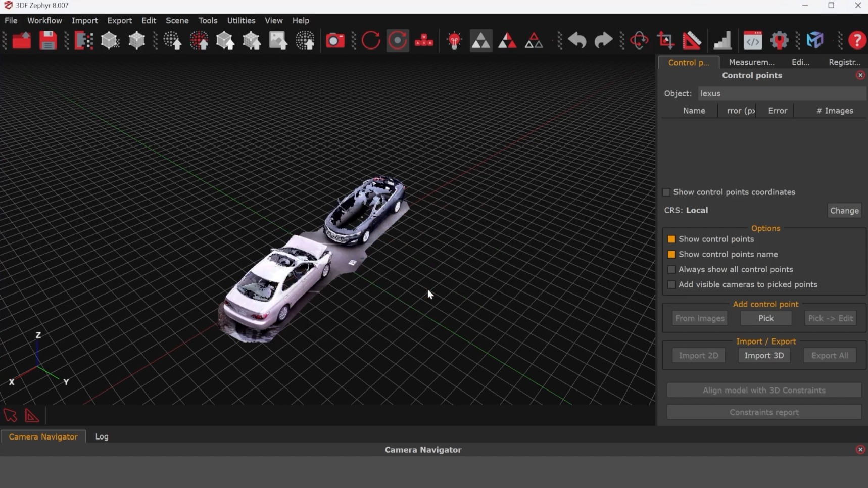The image size is (868, 488).
Task: Select the measurement ruler tool
Action: point(692,40)
